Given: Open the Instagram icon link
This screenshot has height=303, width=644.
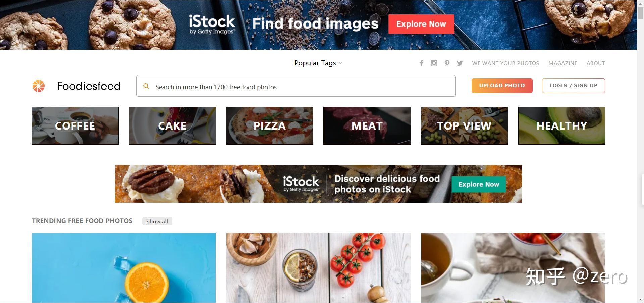Looking at the screenshot, I should pos(434,63).
